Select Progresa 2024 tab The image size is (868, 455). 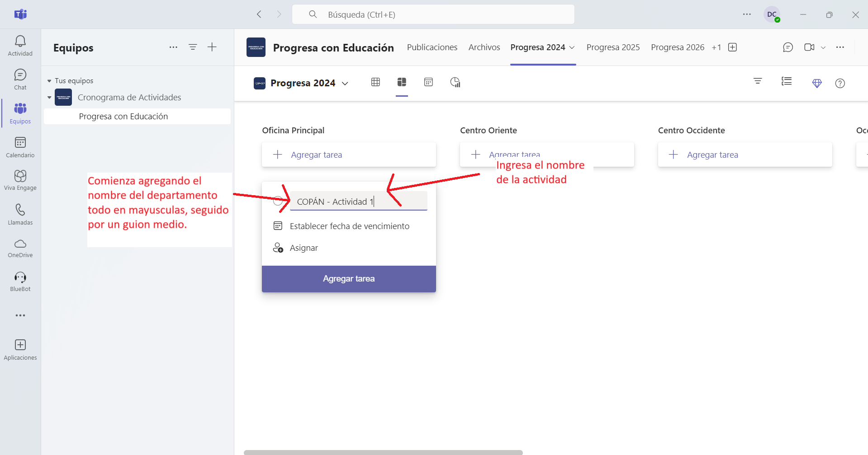click(x=538, y=47)
